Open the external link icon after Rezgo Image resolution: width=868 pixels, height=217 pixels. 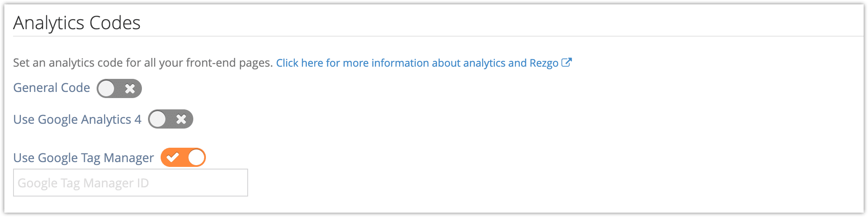(566, 62)
